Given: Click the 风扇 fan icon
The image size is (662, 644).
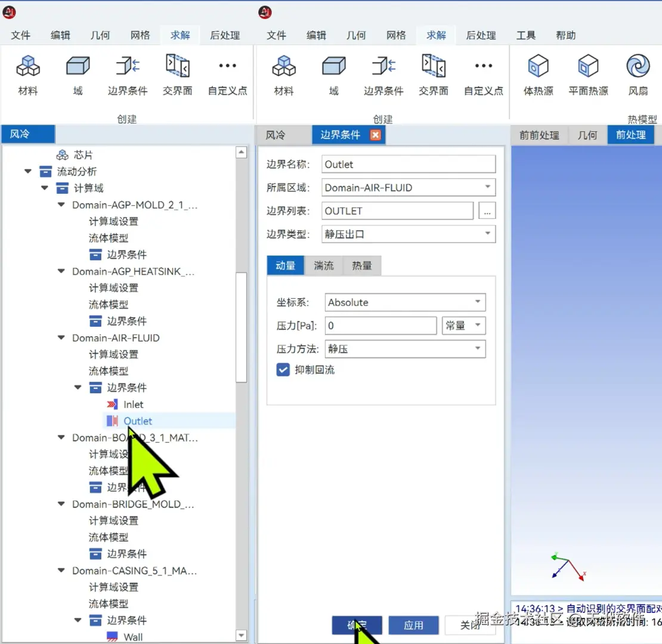Looking at the screenshot, I should click(638, 66).
